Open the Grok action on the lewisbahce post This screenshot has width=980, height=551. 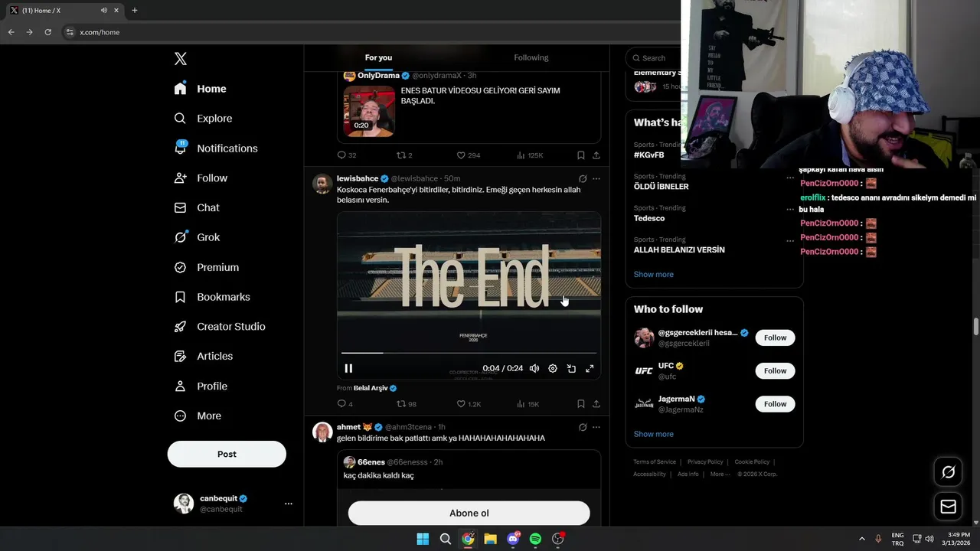(583, 179)
